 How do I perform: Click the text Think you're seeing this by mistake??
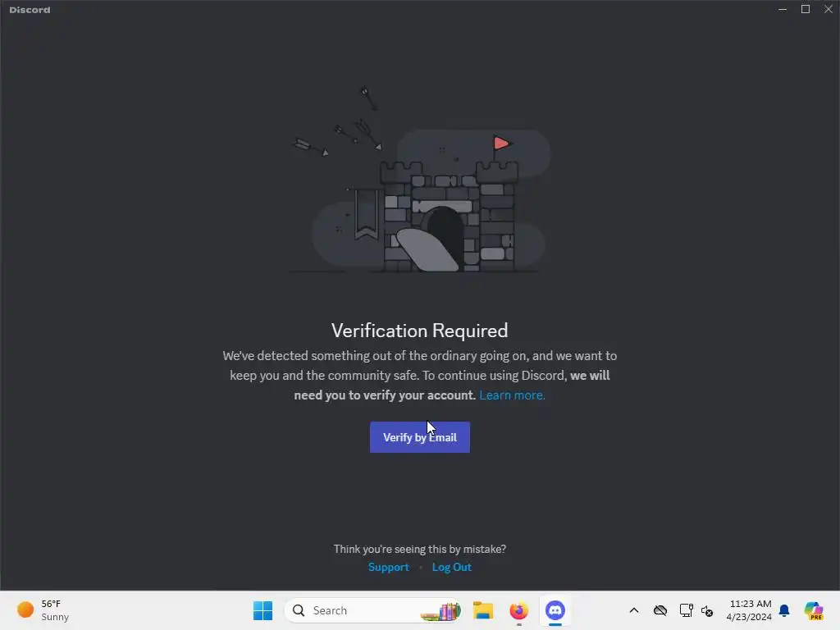[419, 549]
